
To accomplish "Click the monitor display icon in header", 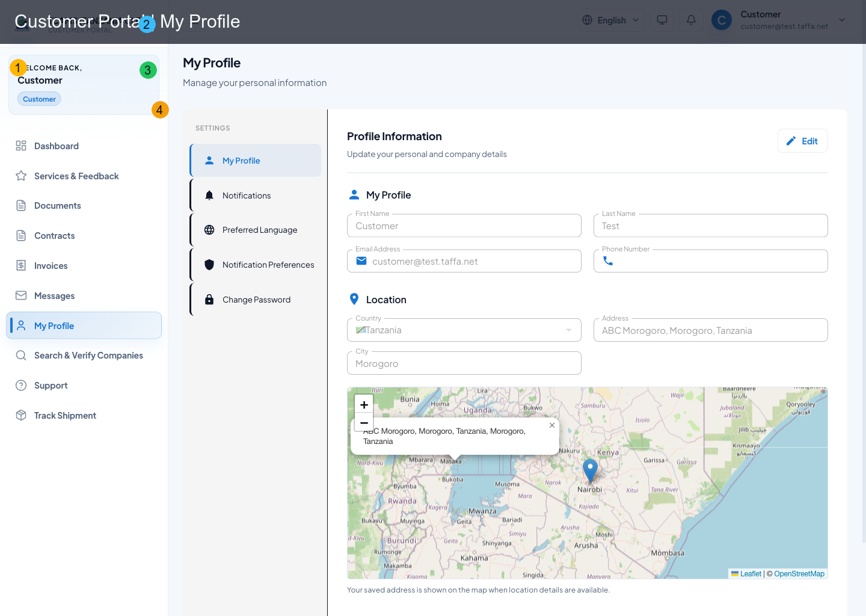I will pyautogui.click(x=662, y=20).
